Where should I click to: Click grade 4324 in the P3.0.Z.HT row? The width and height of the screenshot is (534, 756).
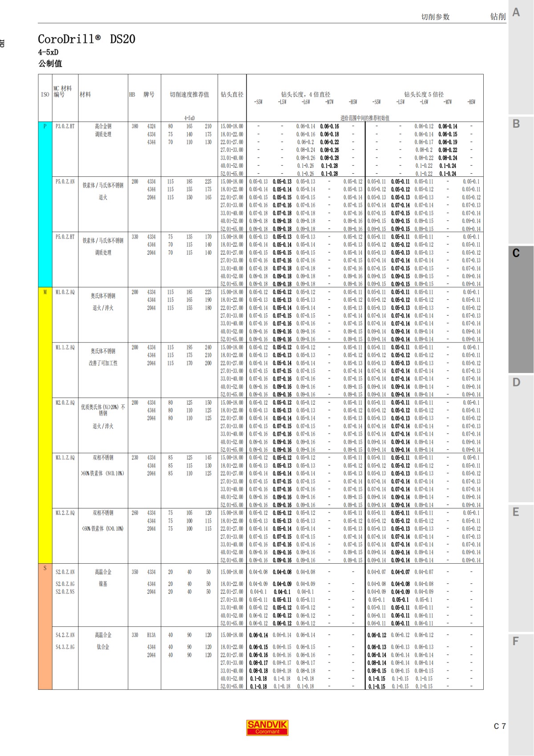(151, 126)
